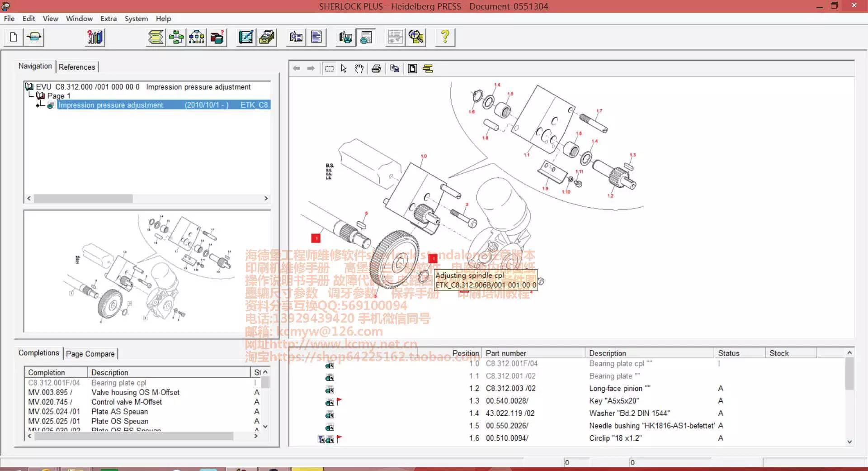
Task: Click the open book document icon
Action: pyautogui.click(x=296, y=37)
